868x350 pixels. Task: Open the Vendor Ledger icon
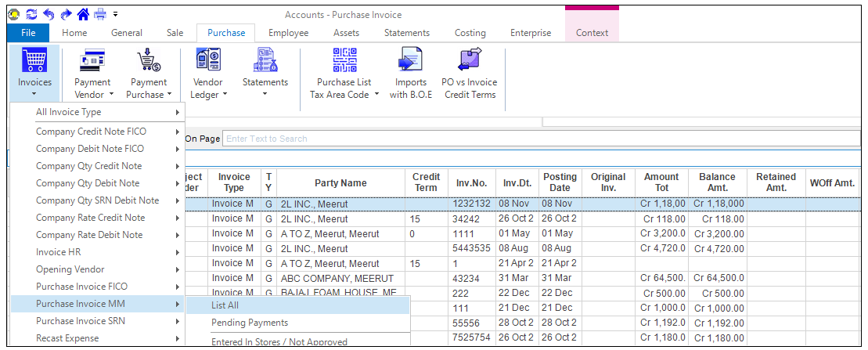(x=207, y=60)
